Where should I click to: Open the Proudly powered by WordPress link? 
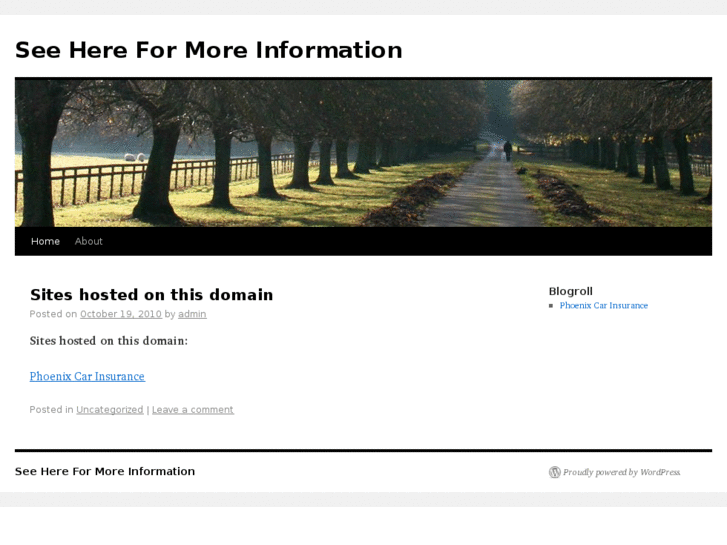(x=621, y=472)
